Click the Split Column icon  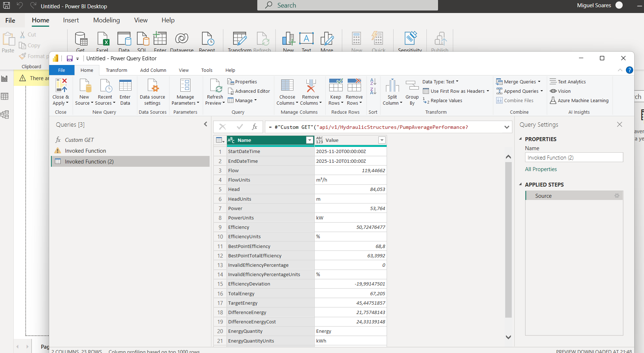(x=392, y=87)
